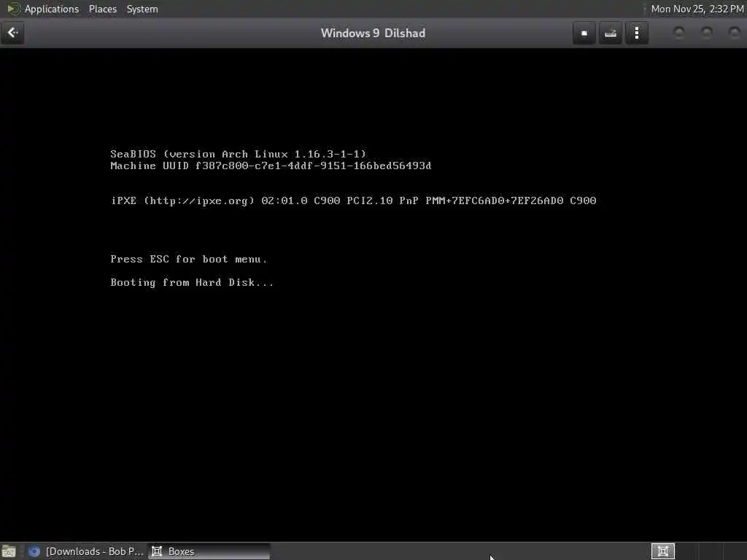
Task: Click the 'Press ESC for boot menu.' text
Action: point(189,259)
